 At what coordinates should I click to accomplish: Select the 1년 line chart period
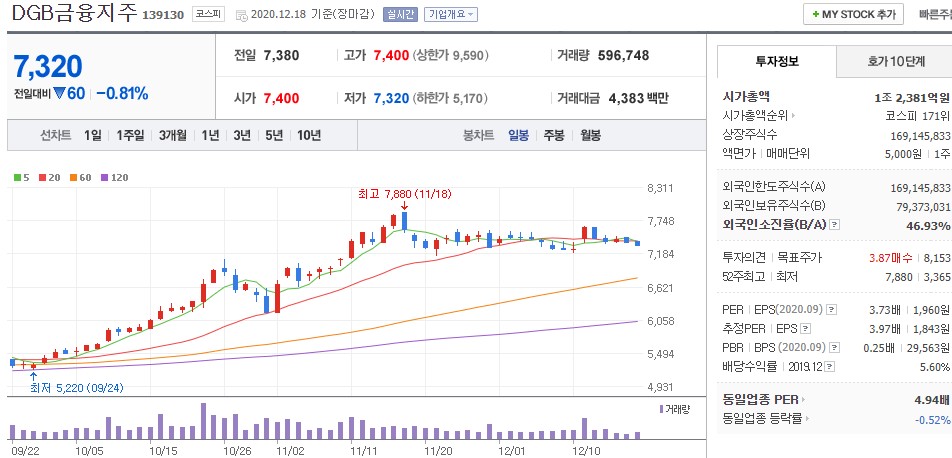click(x=210, y=135)
